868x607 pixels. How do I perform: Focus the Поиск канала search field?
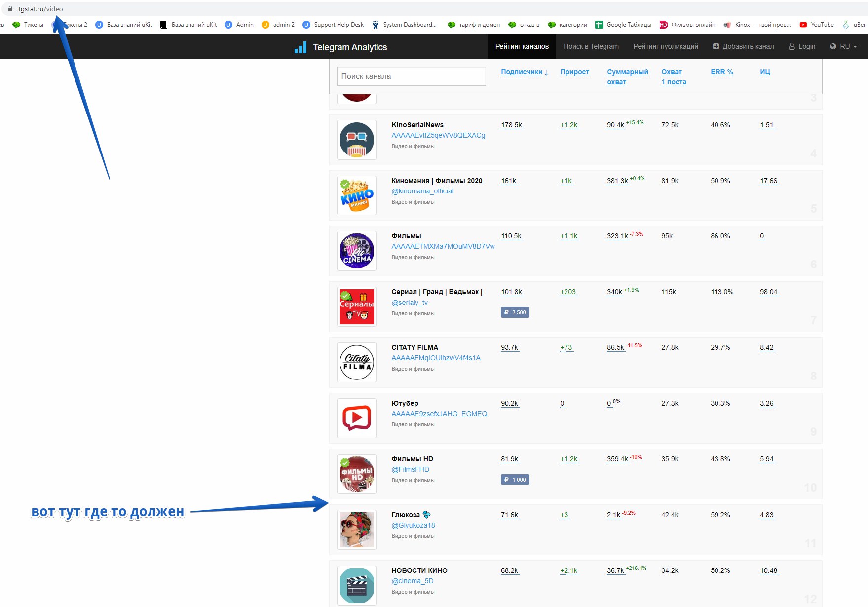[412, 76]
